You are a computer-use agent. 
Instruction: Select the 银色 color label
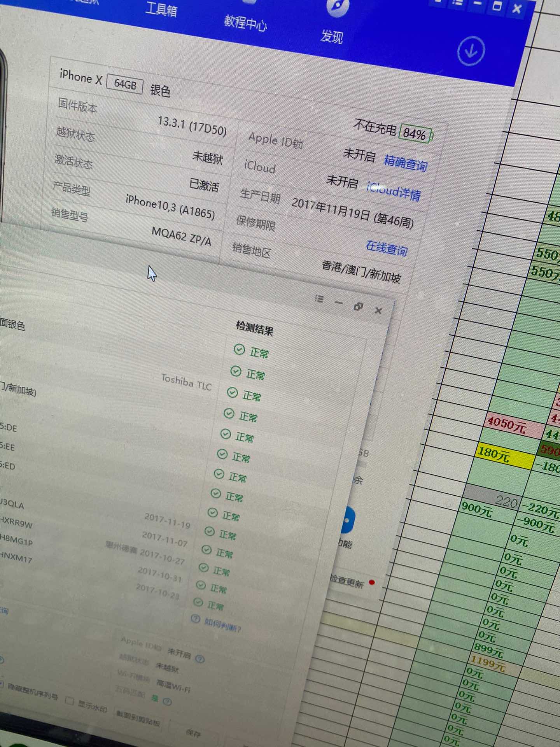pos(160,91)
